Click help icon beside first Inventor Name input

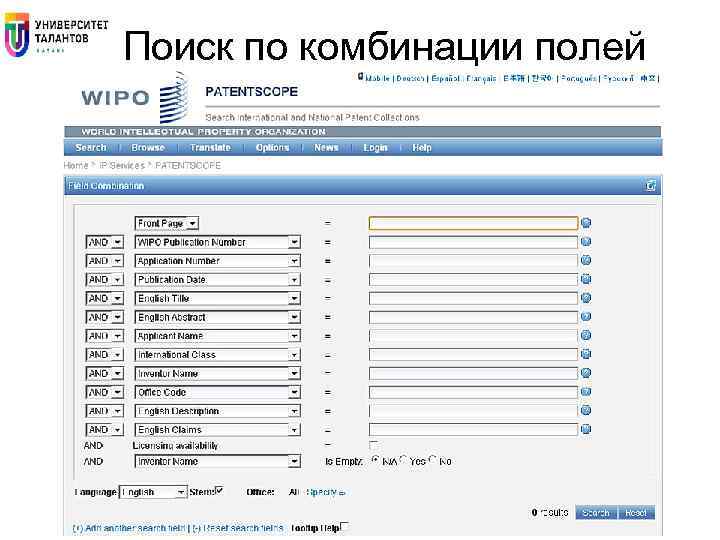(x=585, y=373)
